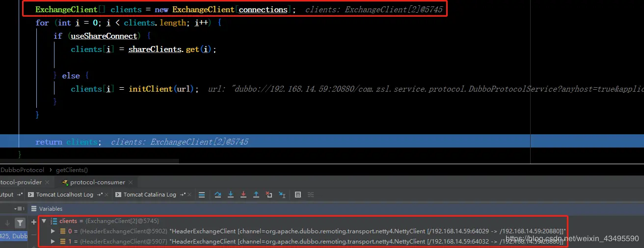Close the protocol-consumer tab
644x248 pixels.
tap(132, 182)
